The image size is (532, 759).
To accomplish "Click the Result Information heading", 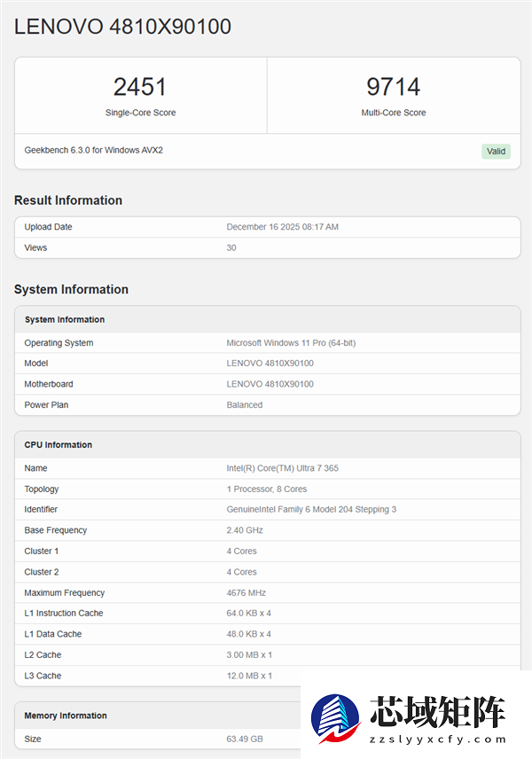I will click(x=68, y=200).
